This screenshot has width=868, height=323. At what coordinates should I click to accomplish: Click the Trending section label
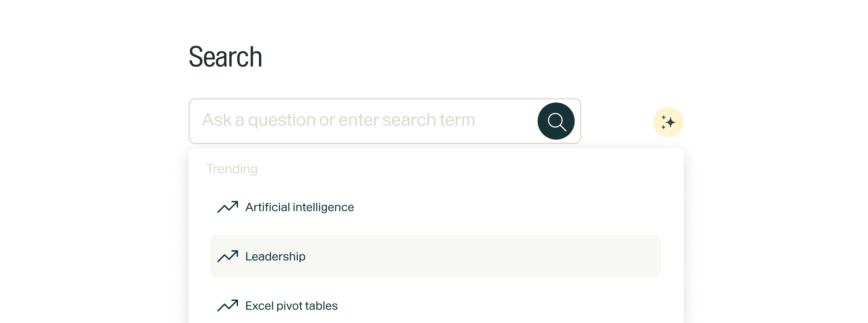point(232,169)
